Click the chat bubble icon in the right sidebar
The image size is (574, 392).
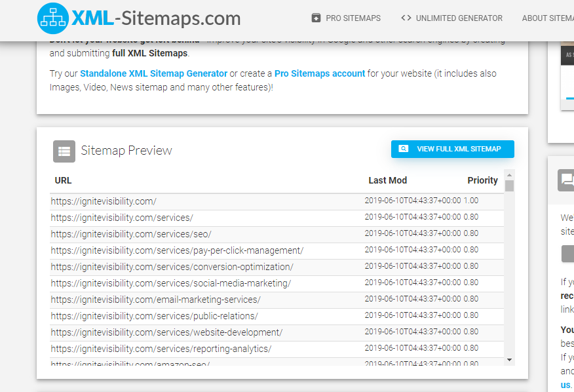[x=566, y=180]
